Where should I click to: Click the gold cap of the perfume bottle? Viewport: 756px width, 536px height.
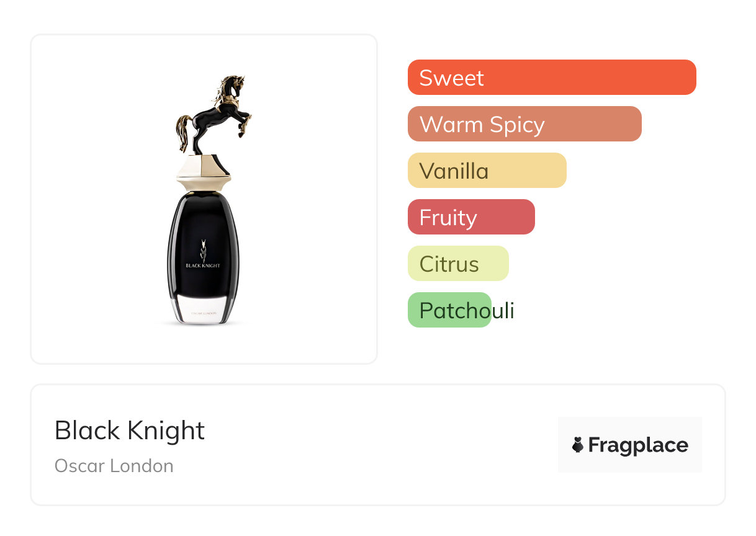(x=203, y=169)
